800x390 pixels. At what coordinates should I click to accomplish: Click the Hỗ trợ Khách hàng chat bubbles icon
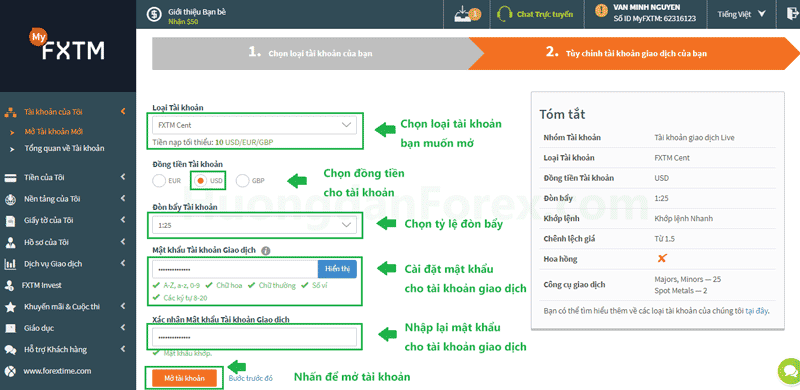tap(10, 350)
